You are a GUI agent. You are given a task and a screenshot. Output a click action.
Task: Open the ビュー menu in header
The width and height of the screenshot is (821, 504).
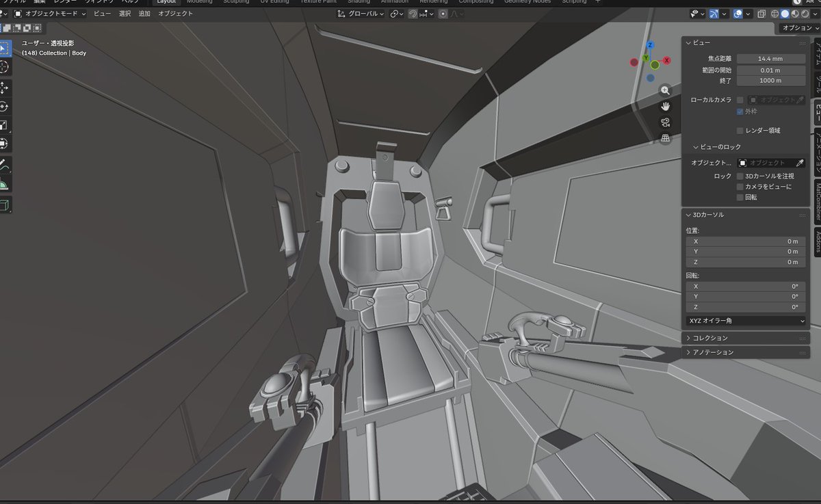(102, 14)
